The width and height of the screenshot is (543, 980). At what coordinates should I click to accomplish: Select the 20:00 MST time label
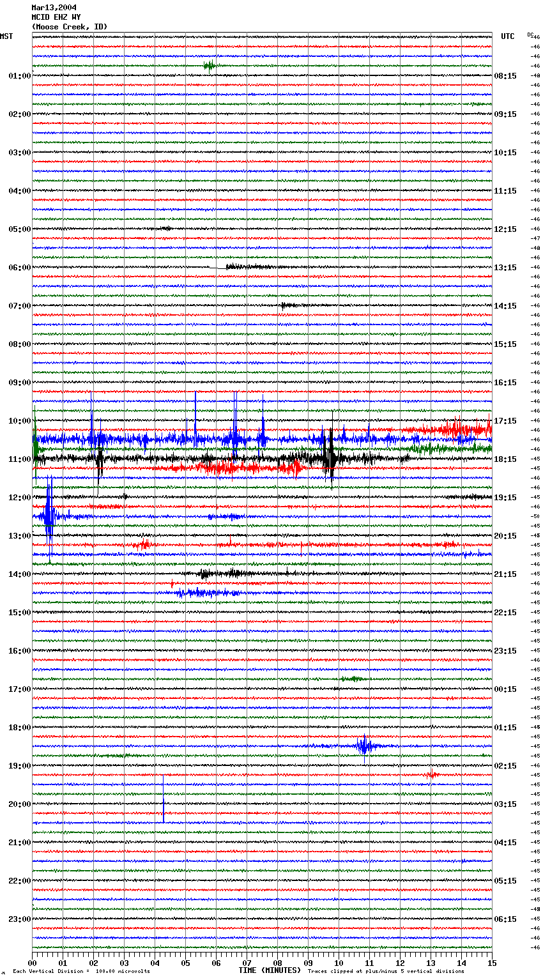point(20,804)
